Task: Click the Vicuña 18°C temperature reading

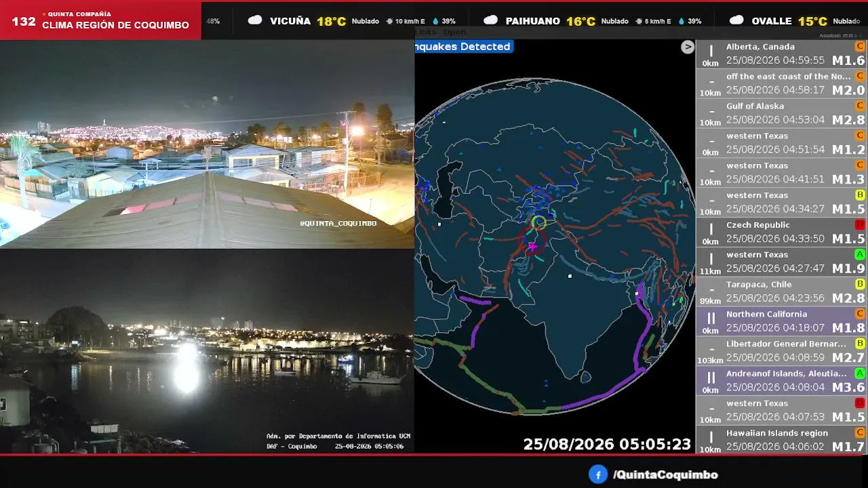Action: [x=332, y=21]
